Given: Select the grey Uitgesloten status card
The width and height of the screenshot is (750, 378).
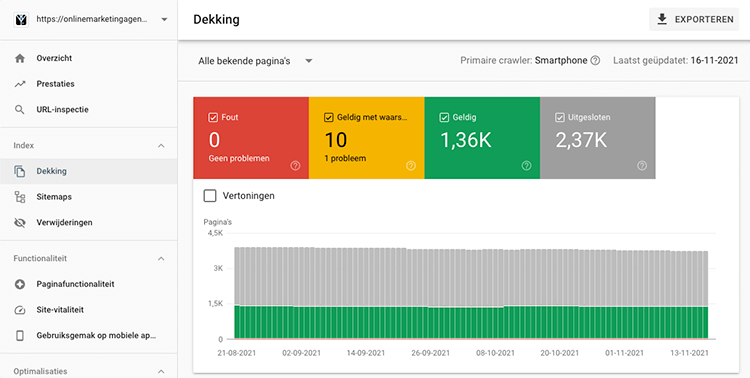Looking at the screenshot, I should [598, 138].
